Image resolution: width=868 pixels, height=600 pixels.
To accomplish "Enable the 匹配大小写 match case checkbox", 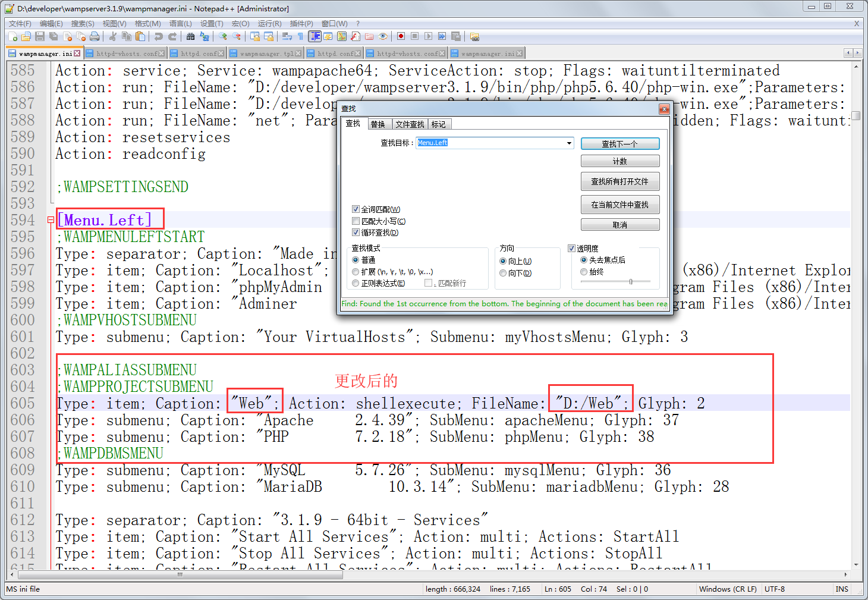I will coord(356,221).
